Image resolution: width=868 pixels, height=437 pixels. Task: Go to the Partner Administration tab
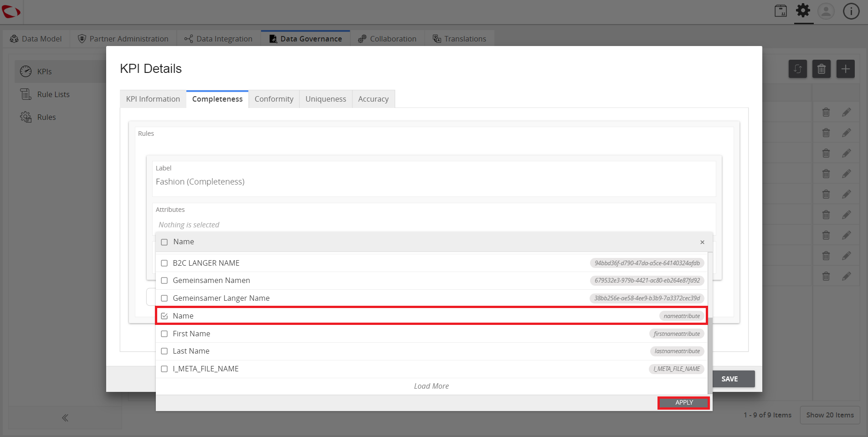pyautogui.click(x=123, y=39)
